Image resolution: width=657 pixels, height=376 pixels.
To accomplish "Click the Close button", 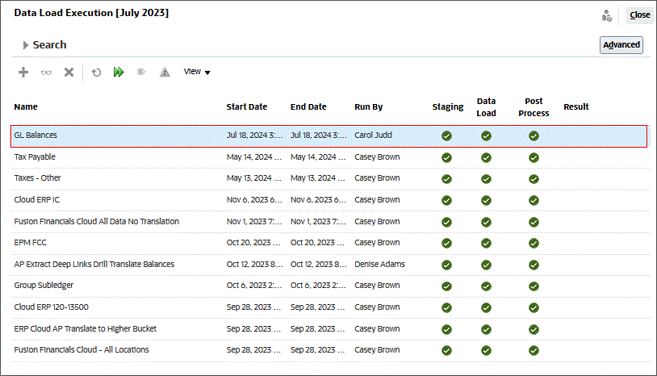I will tap(639, 15).
